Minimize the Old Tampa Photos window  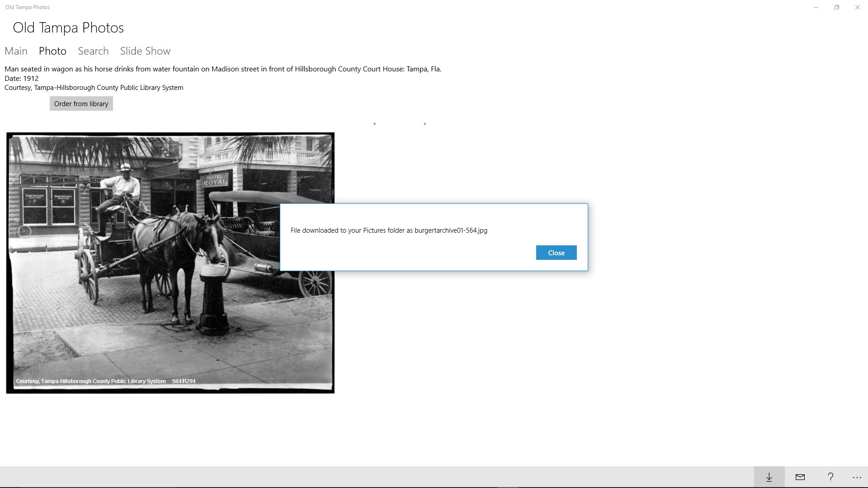[816, 7]
